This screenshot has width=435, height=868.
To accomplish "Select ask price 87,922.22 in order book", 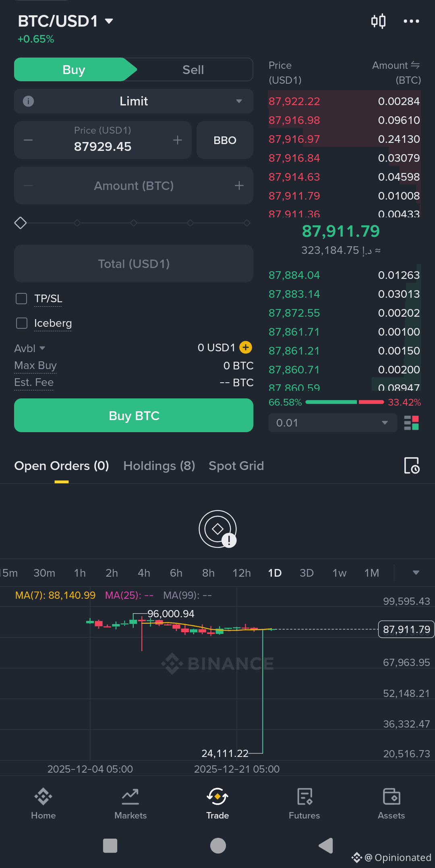I will tap(294, 101).
